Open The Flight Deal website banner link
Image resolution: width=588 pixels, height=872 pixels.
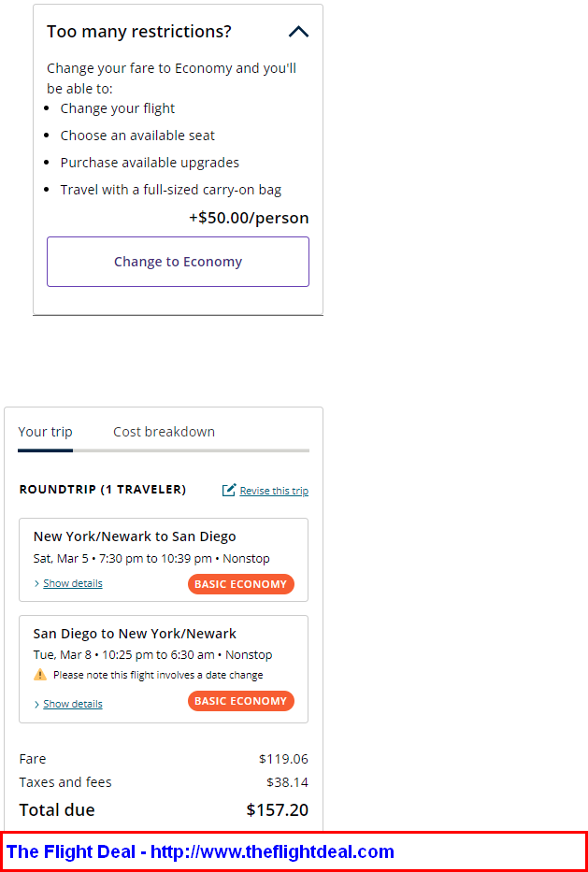[200, 851]
